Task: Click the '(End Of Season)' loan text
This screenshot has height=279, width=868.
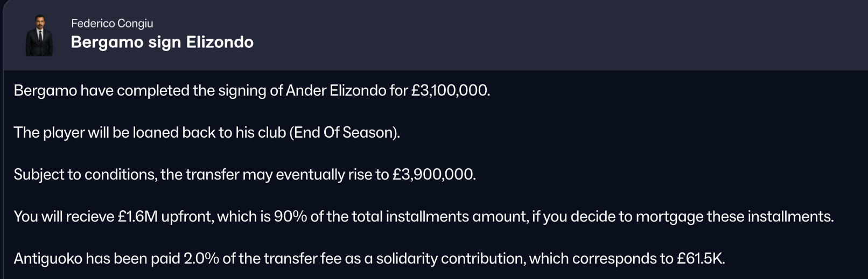Action: 344,132
